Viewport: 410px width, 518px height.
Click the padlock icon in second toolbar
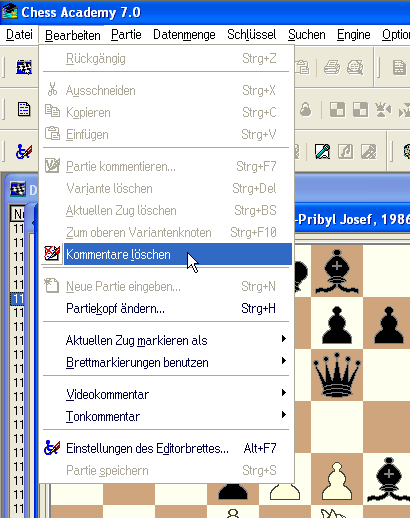(x=306, y=110)
